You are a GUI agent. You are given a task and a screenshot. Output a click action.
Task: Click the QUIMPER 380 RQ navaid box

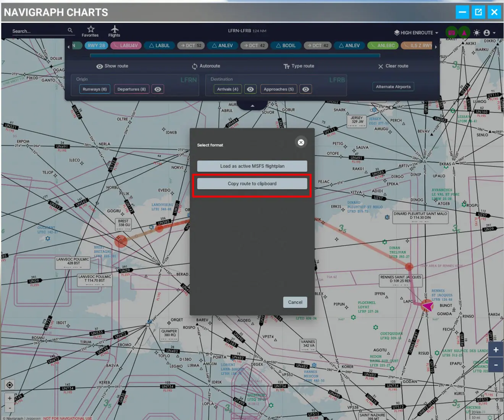point(169,335)
